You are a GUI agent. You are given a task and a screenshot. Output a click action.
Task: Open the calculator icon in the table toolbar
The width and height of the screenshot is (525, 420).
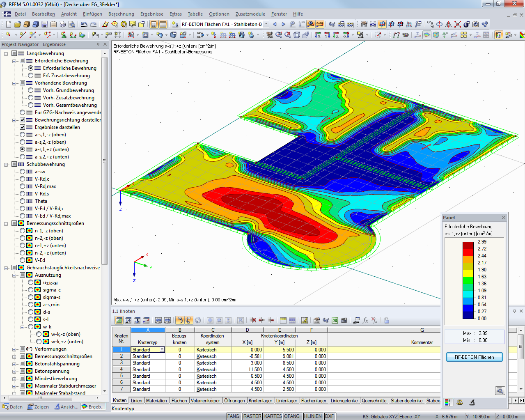(x=343, y=320)
